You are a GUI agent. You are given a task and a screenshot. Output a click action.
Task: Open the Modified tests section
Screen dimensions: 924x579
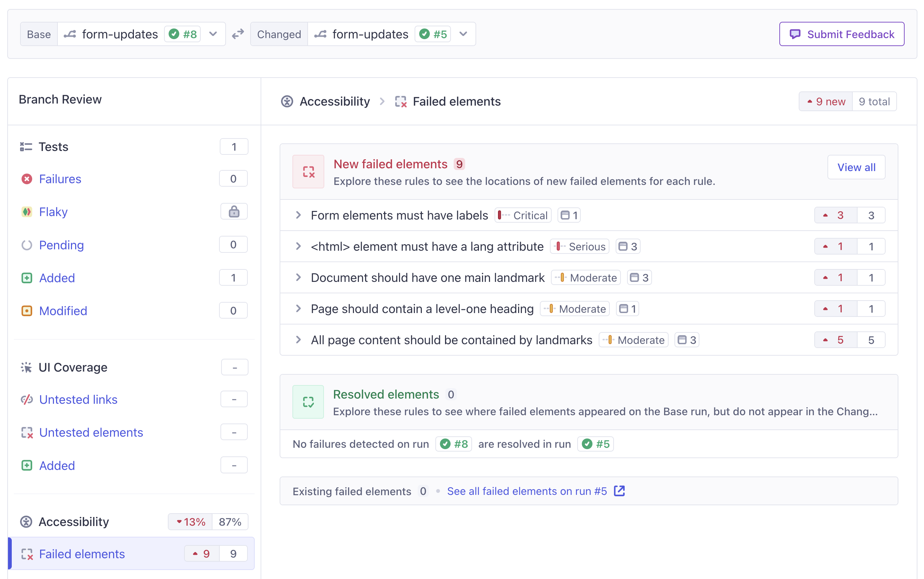[x=63, y=311]
